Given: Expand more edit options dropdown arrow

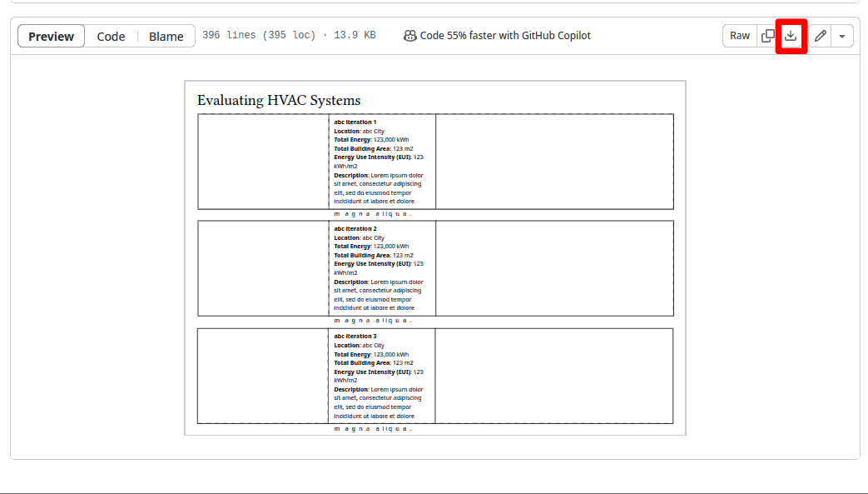Looking at the screenshot, I should [842, 36].
